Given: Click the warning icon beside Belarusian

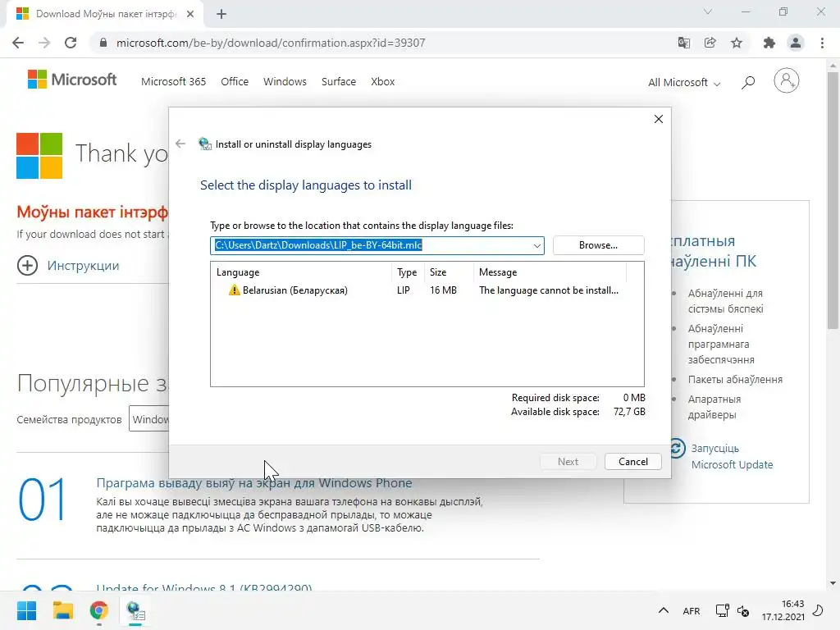Looking at the screenshot, I should (234, 290).
